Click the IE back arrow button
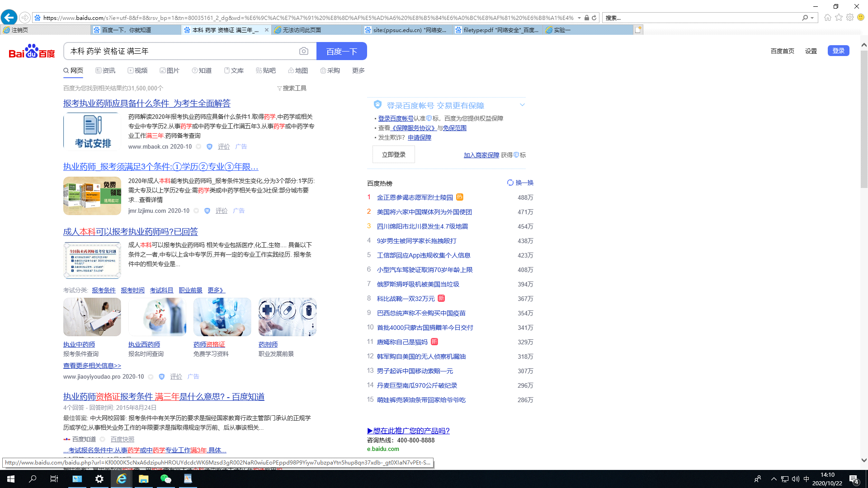Image resolution: width=868 pixels, height=488 pixels. coord(9,18)
